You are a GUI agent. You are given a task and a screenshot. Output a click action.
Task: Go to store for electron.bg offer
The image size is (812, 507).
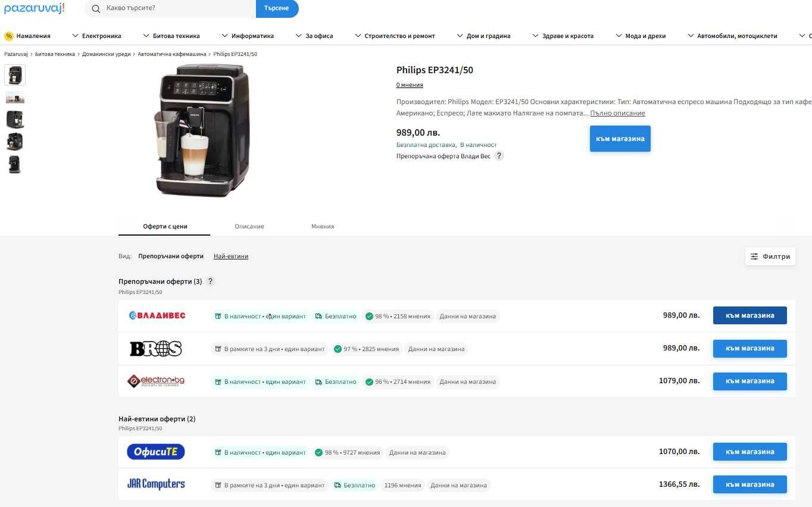coord(749,381)
